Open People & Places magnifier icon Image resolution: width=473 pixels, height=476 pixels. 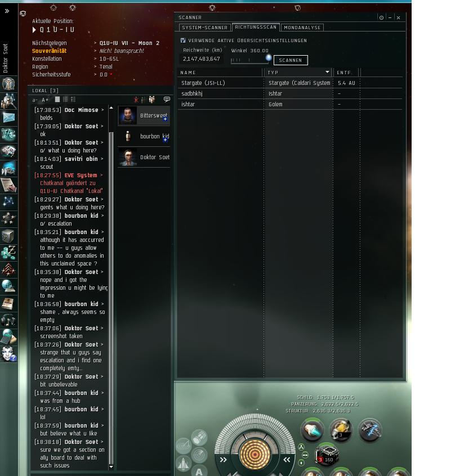[x=8, y=101]
